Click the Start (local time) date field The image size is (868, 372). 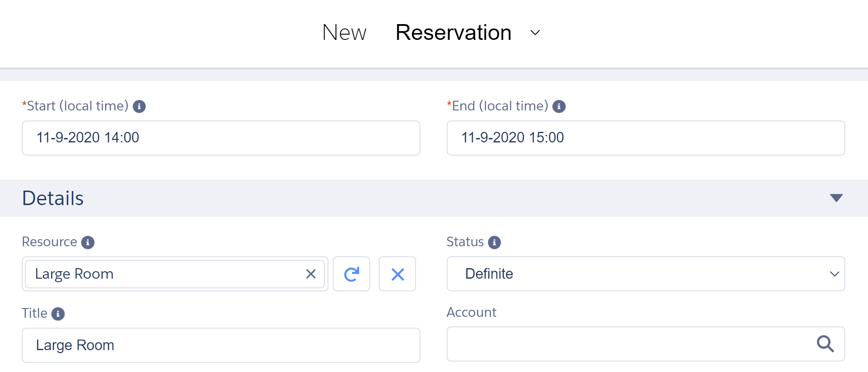pyautogui.click(x=221, y=138)
